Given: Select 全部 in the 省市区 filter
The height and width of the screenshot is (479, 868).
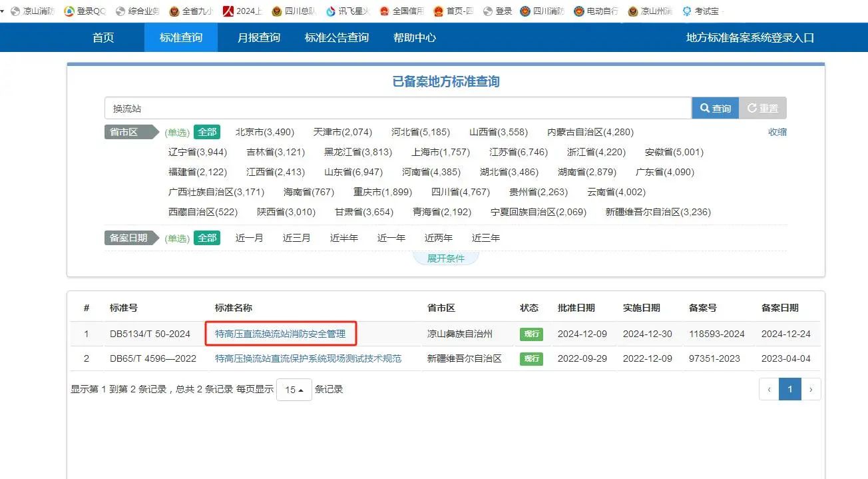Looking at the screenshot, I should point(207,132).
